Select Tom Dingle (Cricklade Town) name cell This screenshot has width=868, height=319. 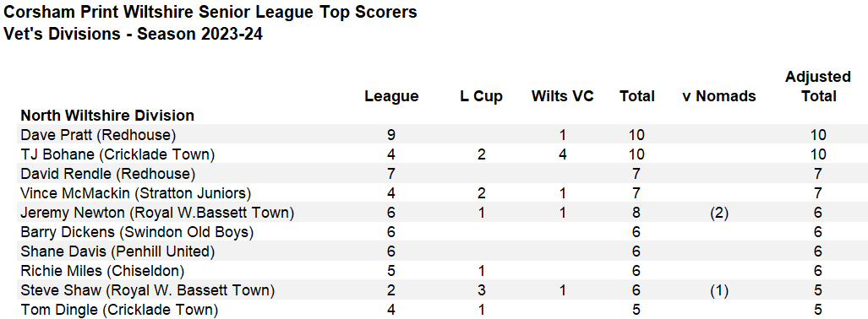pos(119,311)
